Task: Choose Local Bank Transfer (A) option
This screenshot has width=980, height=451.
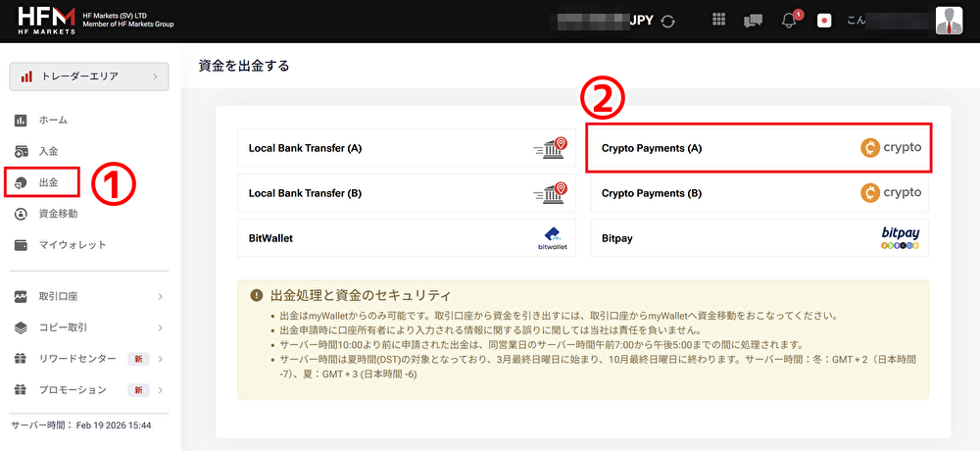Action: [x=406, y=148]
